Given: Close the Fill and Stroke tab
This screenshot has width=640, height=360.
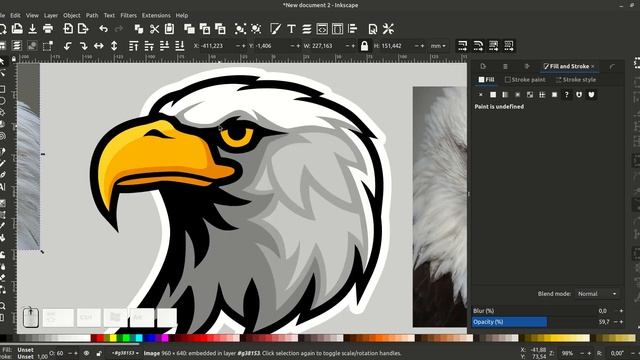Looking at the screenshot, I should [593, 67].
